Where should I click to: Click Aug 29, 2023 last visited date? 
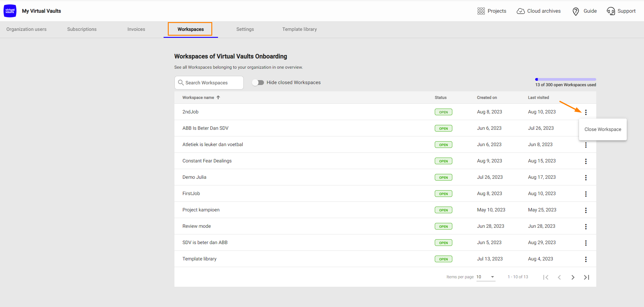pyautogui.click(x=542, y=243)
